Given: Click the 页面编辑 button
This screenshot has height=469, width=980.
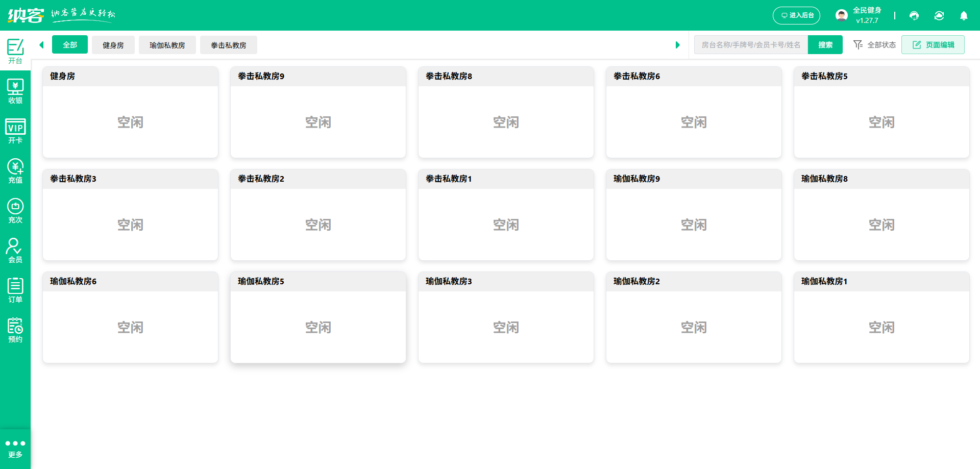Looking at the screenshot, I should pyautogui.click(x=933, y=44).
